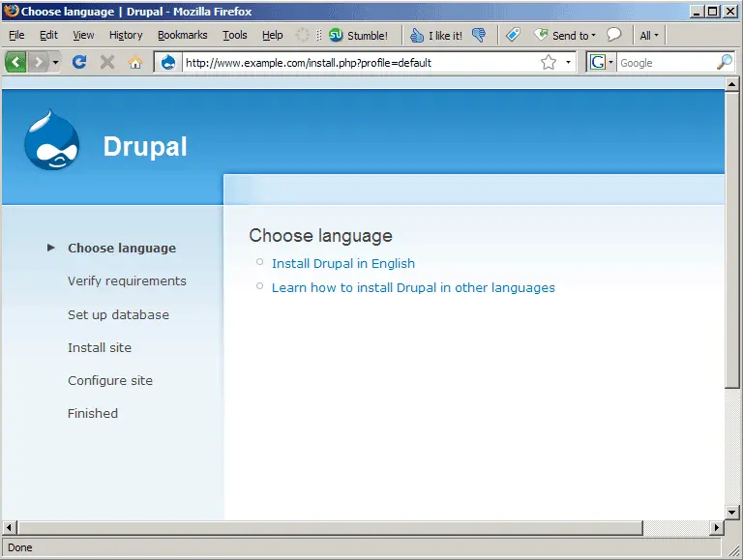Open the address bar history dropdown
Viewport: 743px width, 560px height.
(x=568, y=62)
